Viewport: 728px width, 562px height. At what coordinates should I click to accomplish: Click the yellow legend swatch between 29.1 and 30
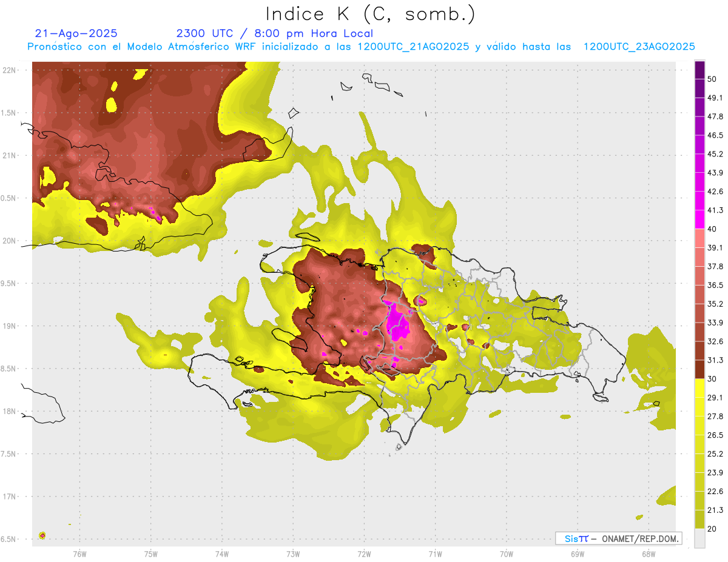[700, 388]
